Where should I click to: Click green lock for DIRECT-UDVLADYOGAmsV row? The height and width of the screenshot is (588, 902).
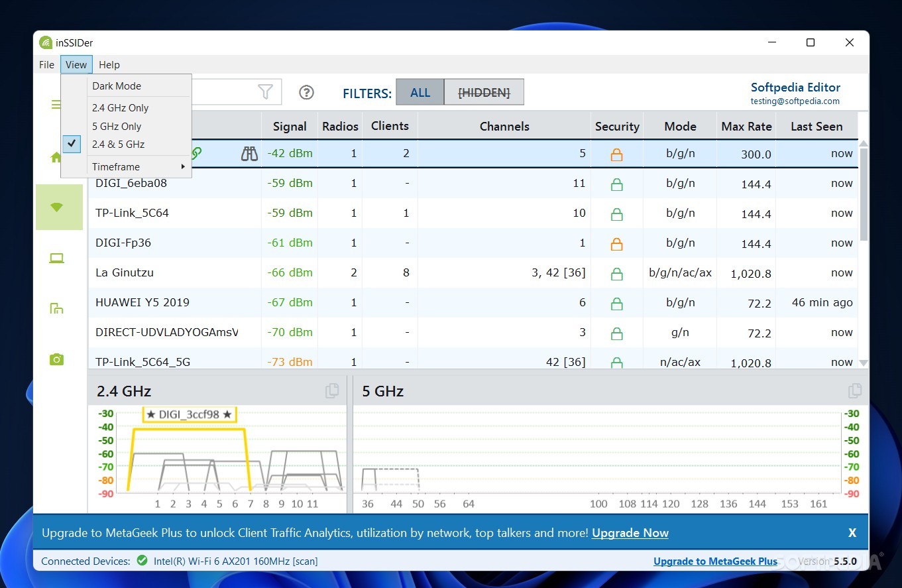pos(616,333)
